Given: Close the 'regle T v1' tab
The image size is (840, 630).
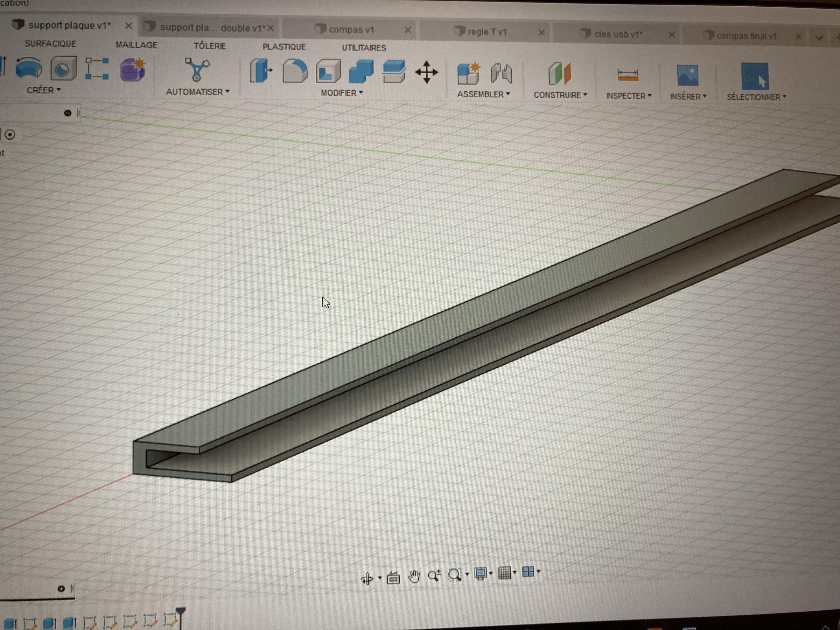Looking at the screenshot, I should coord(541,33).
